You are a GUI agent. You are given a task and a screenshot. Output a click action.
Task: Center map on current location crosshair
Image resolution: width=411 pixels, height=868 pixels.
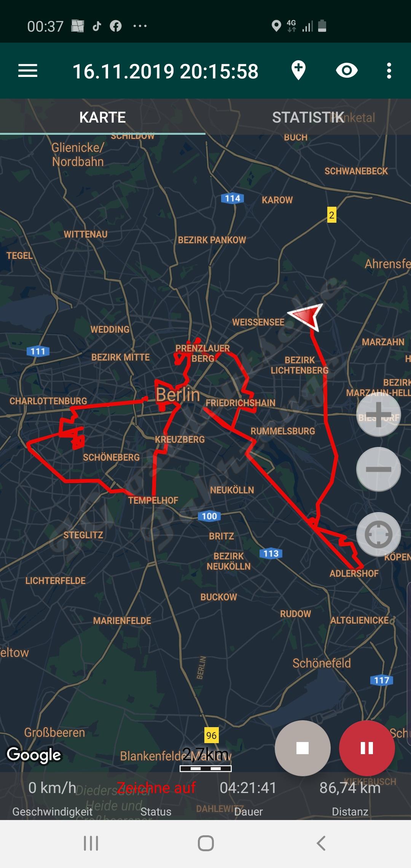[378, 535]
